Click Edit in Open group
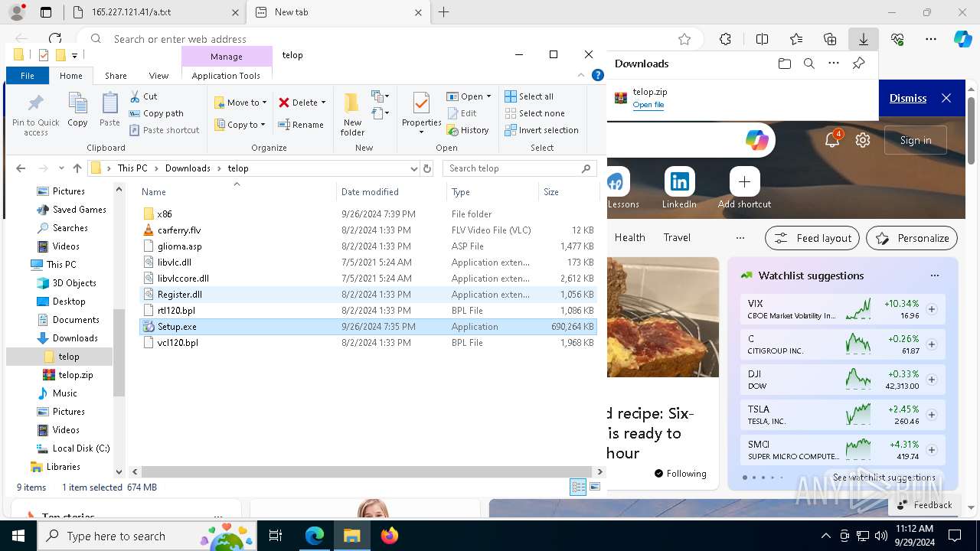The height and width of the screenshot is (551, 980). pos(462,113)
